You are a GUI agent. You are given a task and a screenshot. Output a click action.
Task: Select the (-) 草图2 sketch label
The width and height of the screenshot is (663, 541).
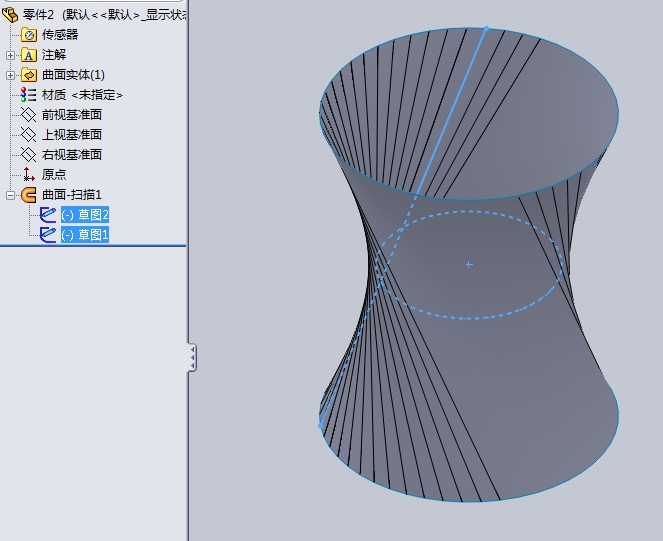pyautogui.click(x=85, y=215)
